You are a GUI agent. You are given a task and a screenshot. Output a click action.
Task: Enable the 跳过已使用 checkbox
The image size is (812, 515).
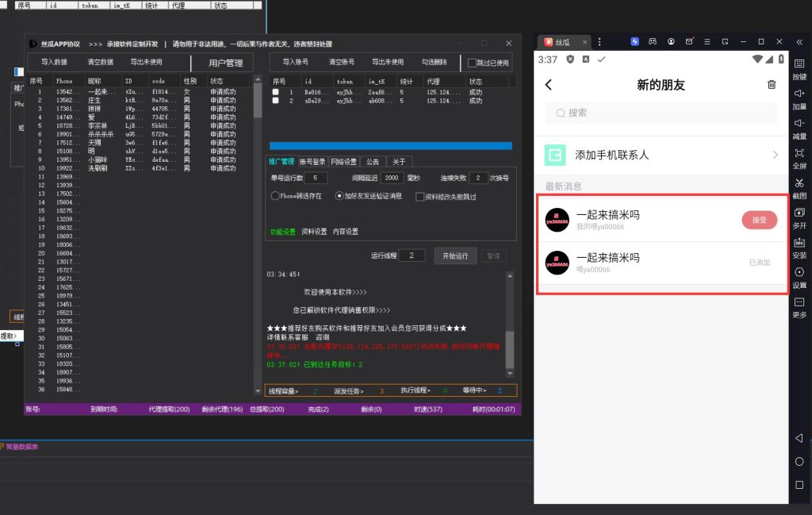coord(473,63)
